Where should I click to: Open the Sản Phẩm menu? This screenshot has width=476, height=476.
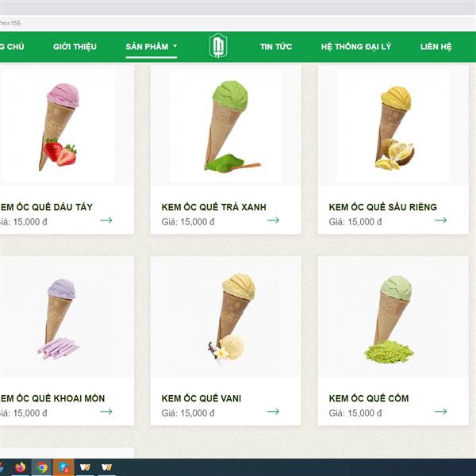[x=147, y=47]
